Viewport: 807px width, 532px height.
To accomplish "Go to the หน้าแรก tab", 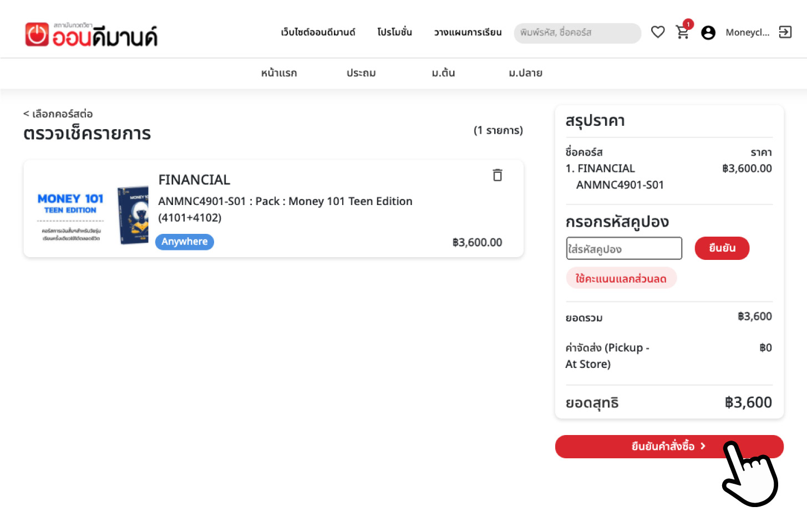I will click(279, 73).
